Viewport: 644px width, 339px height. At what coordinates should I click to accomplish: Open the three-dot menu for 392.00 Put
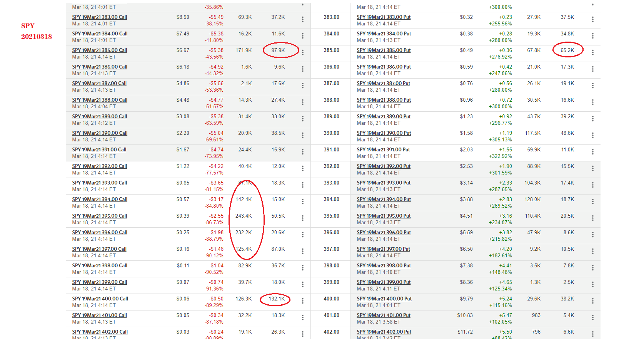click(x=593, y=168)
